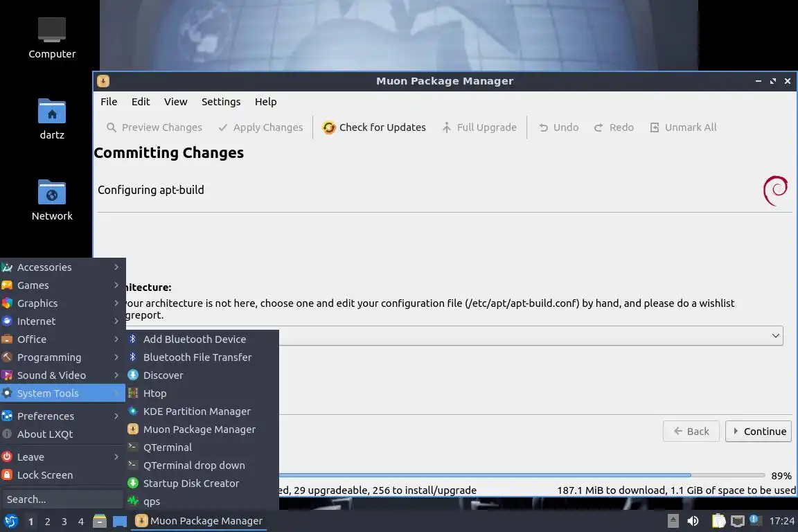
Task: Open the dartz home folder icon
Action: [52, 119]
